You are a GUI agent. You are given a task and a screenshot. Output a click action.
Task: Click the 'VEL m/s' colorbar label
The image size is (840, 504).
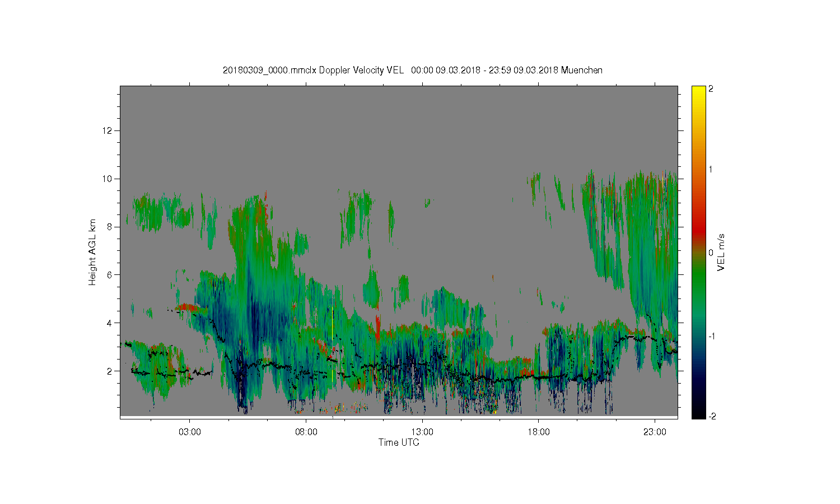[721, 253]
